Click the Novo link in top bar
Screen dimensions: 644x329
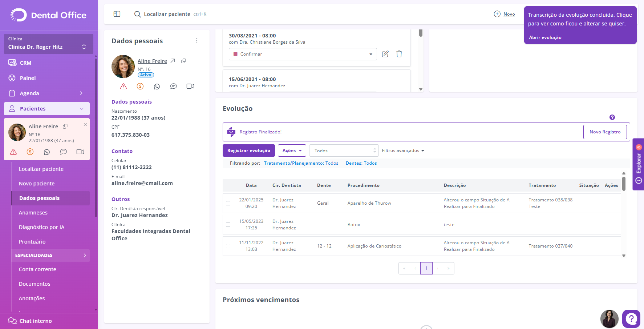click(x=509, y=14)
